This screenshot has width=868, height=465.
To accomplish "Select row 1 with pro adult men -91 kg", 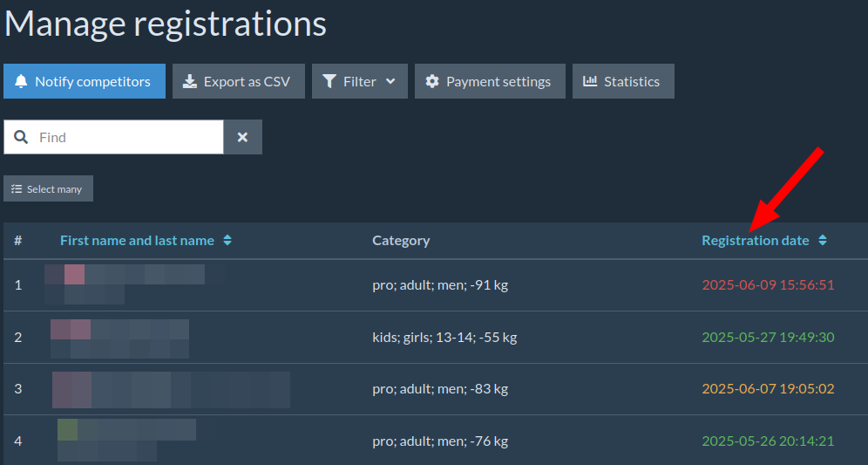I will click(440, 285).
